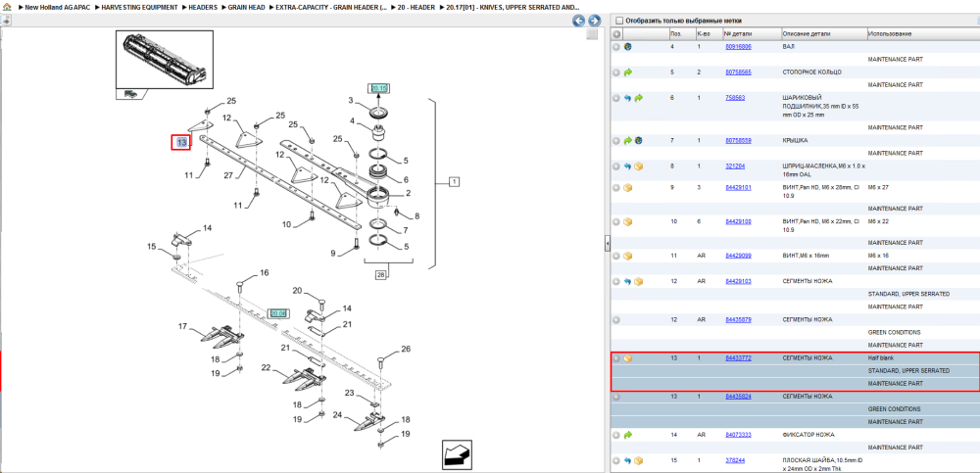The width and height of the screenshot is (980, 473).
Task: Click the package box icon for part 84429101
Action: pos(628,187)
